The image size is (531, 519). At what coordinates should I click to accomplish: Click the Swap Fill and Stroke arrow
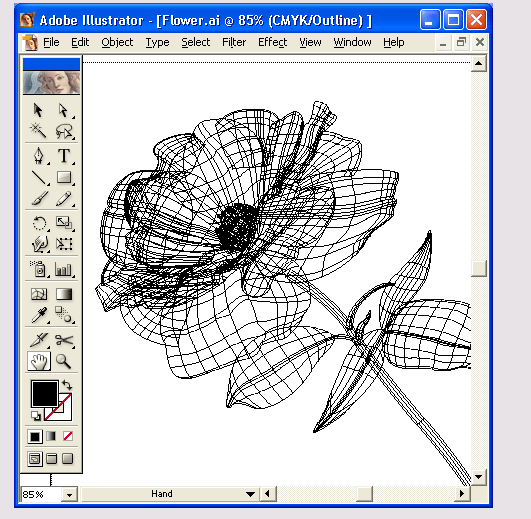(x=67, y=385)
